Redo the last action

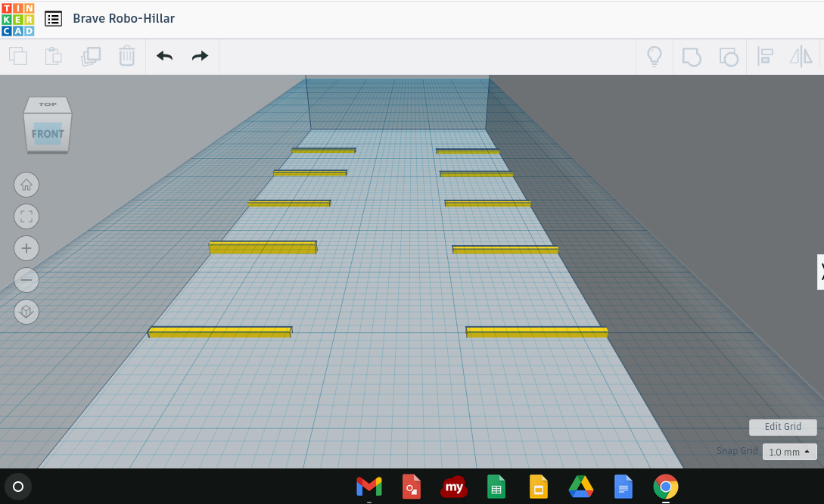pos(201,56)
